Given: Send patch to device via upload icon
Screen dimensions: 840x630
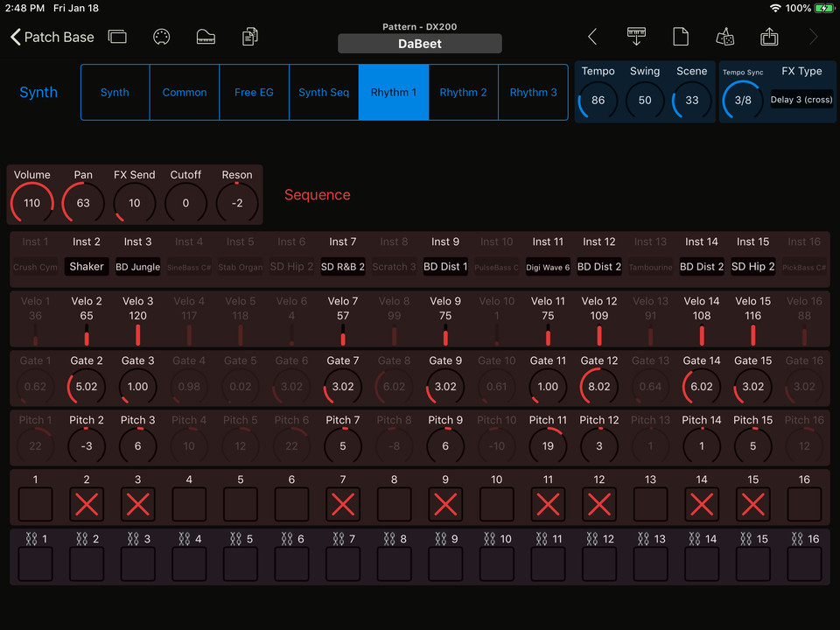Looking at the screenshot, I should click(x=769, y=37).
